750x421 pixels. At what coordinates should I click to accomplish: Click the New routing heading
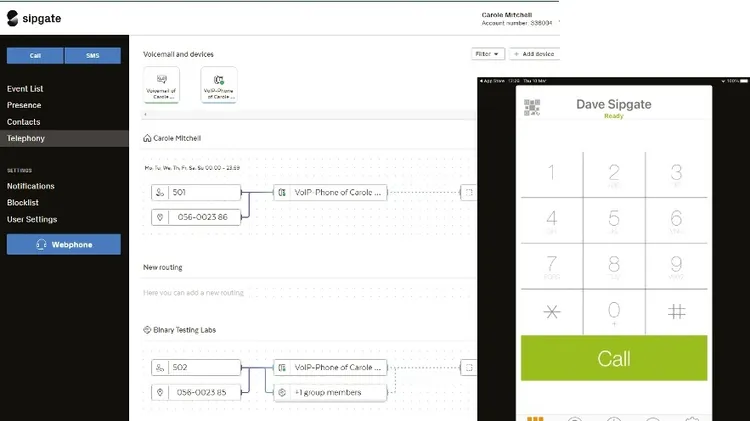point(163,267)
